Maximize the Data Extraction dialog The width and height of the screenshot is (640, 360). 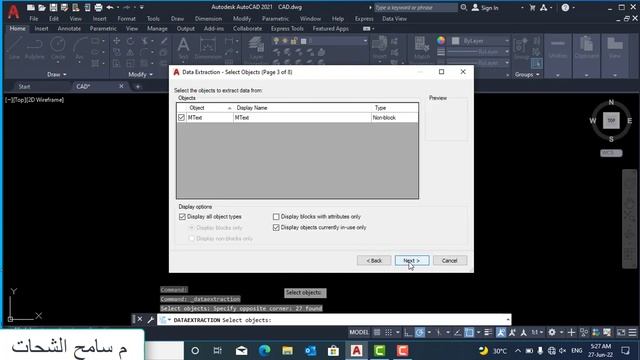pos(441,72)
